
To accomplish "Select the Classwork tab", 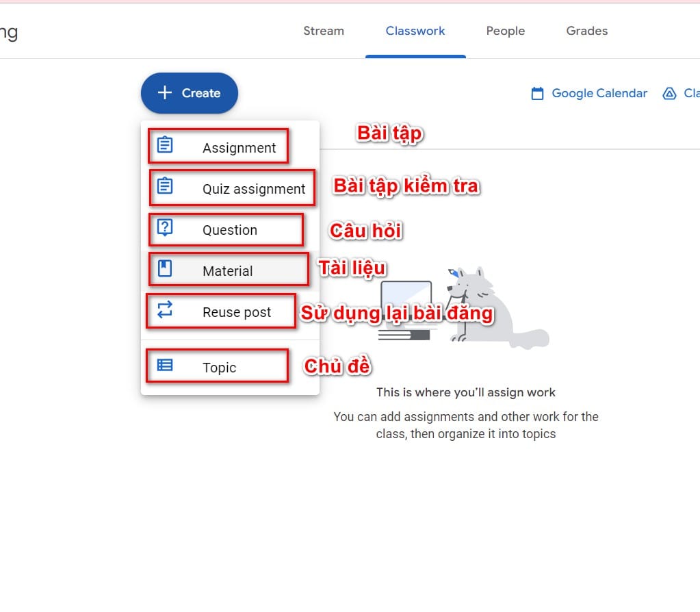I will (x=415, y=31).
